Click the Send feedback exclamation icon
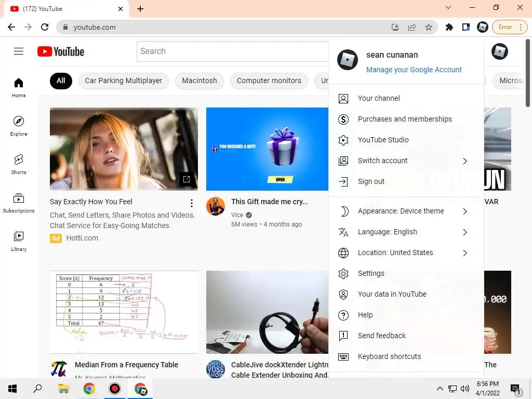This screenshot has height=399, width=532. click(x=343, y=336)
